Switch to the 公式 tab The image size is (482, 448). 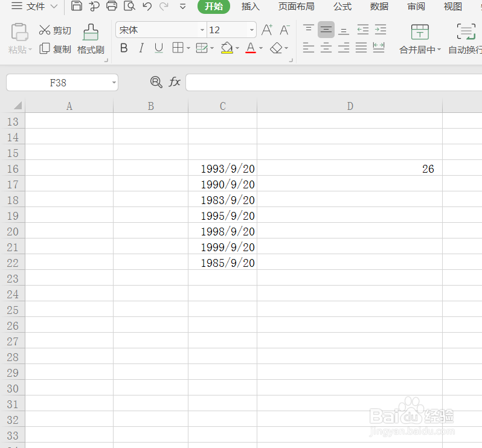[x=342, y=6]
